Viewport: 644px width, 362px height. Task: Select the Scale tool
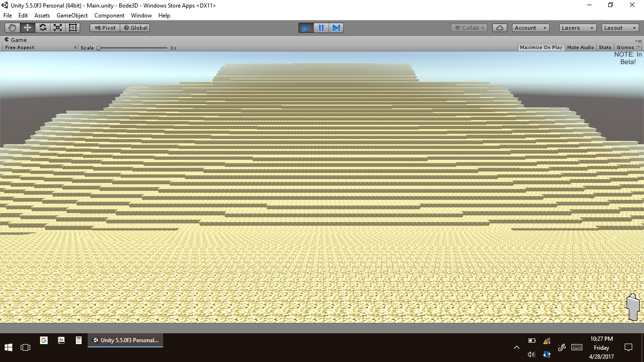pyautogui.click(x=58, y=28)
